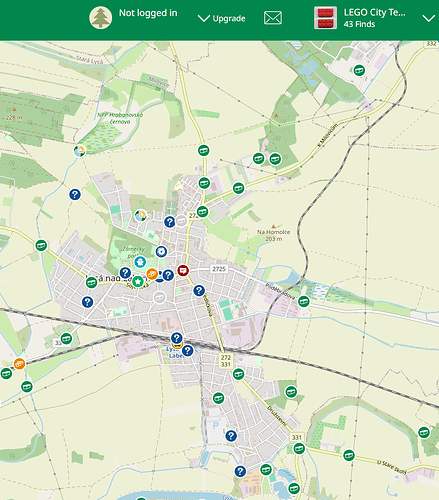Open the orange multi-cache in the town centre
This screenshot has height=500, width=439.
coord(152,274)
